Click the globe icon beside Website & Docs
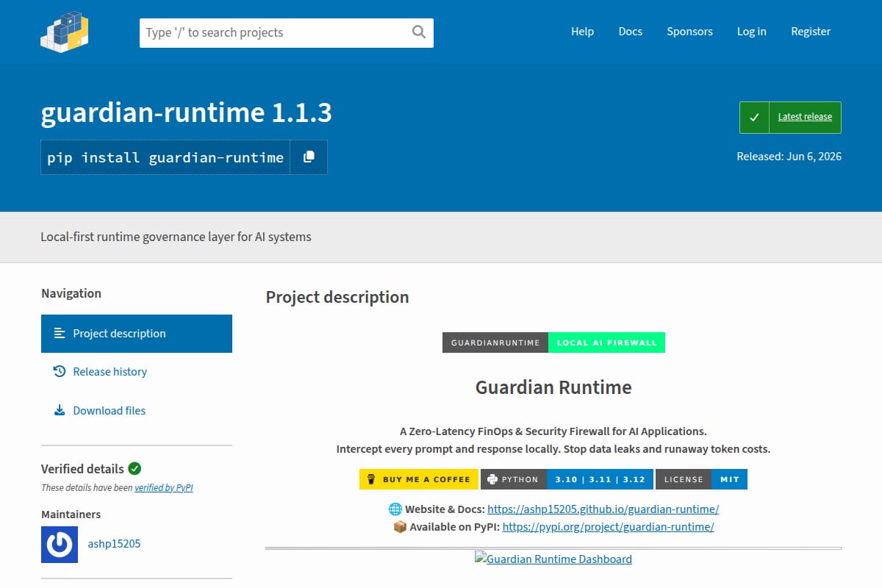 [x=395, y=509]
